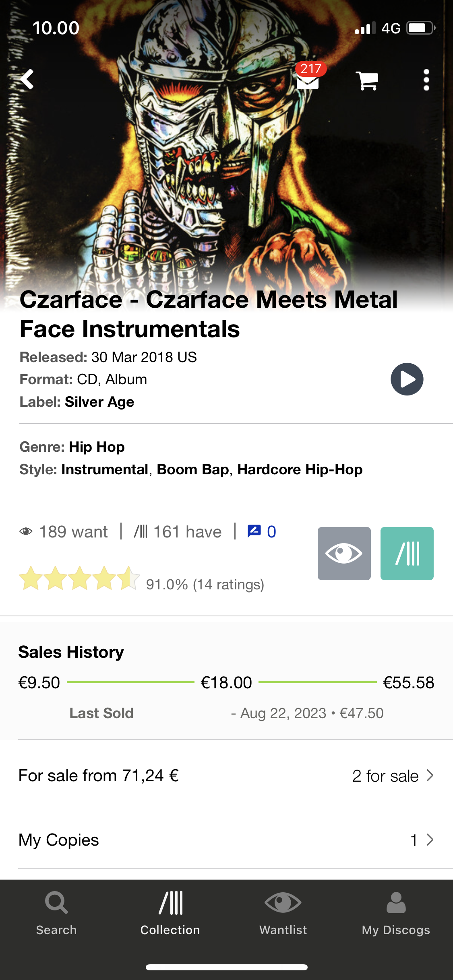This screenshot has width=453, height=980.
Task: Open the My Discogs profile tab
Action: [x=396, y=911]
